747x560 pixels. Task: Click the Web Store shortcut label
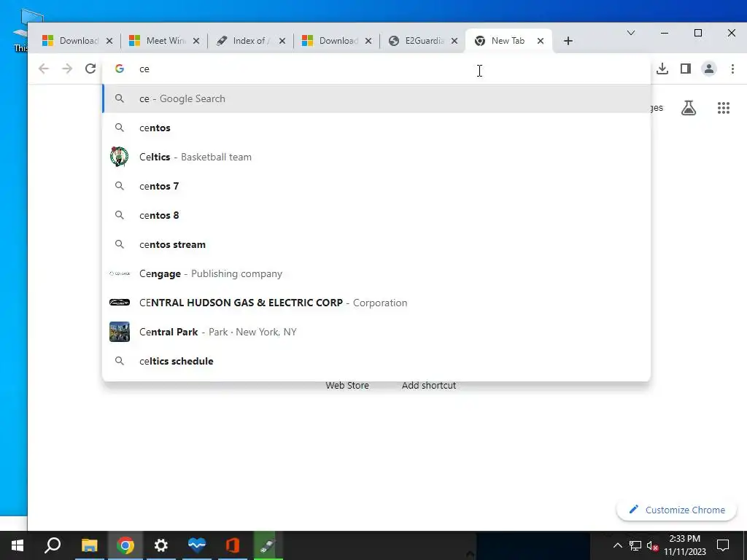pyautogui.click(x=347, y=386)
